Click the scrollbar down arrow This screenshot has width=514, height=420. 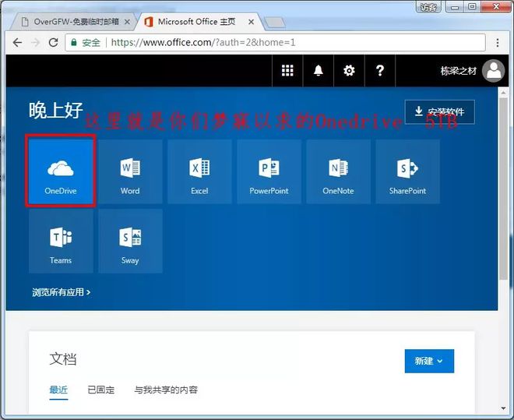(x=504, y=408)
